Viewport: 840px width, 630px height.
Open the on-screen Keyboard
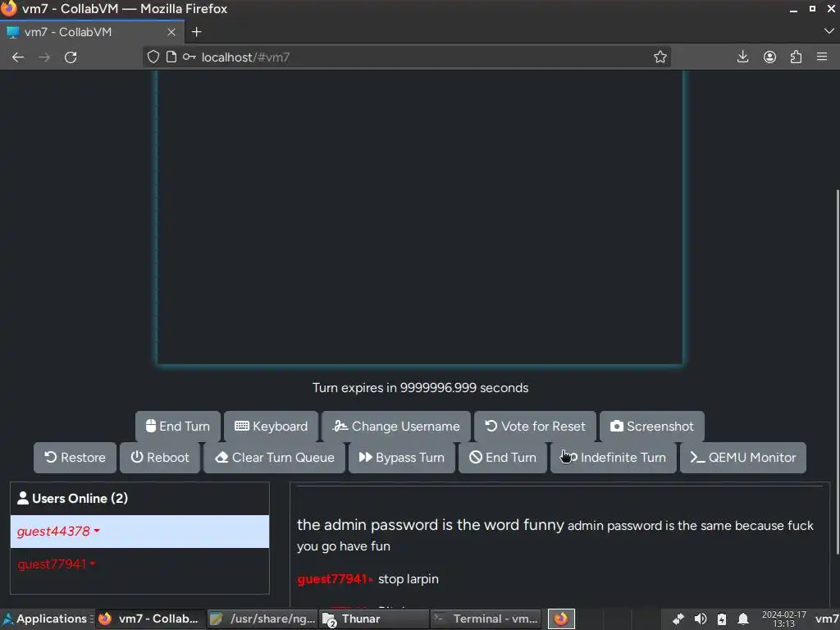271,427
